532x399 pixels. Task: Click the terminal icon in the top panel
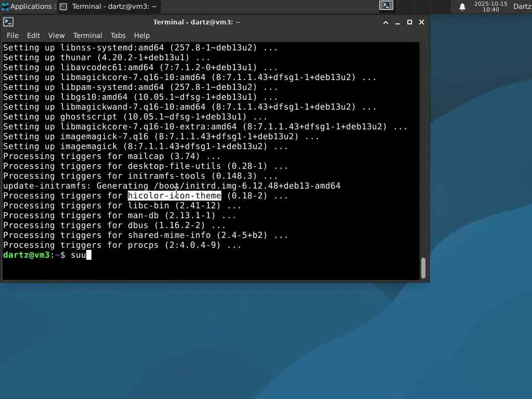point(386,6)
